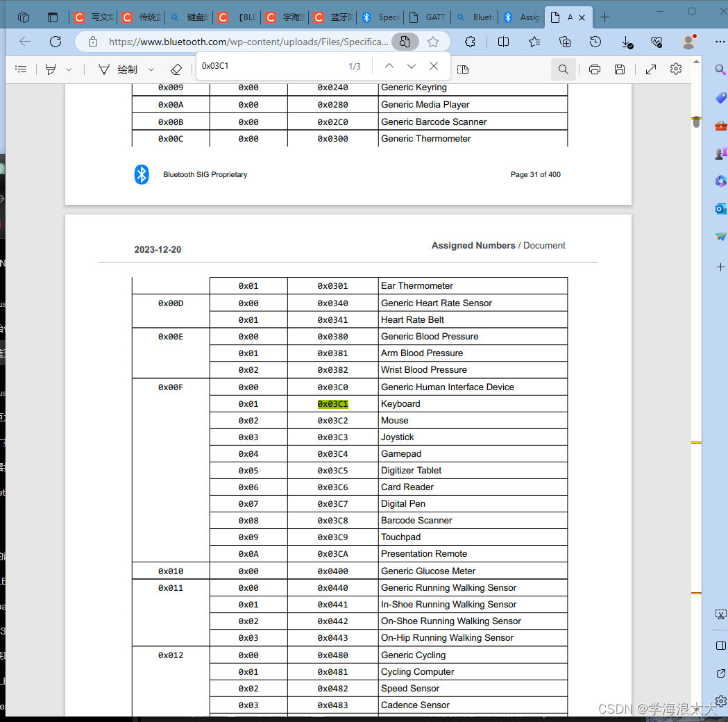Open site information lock icon
728x722 pixels.
tap(93, 42)
